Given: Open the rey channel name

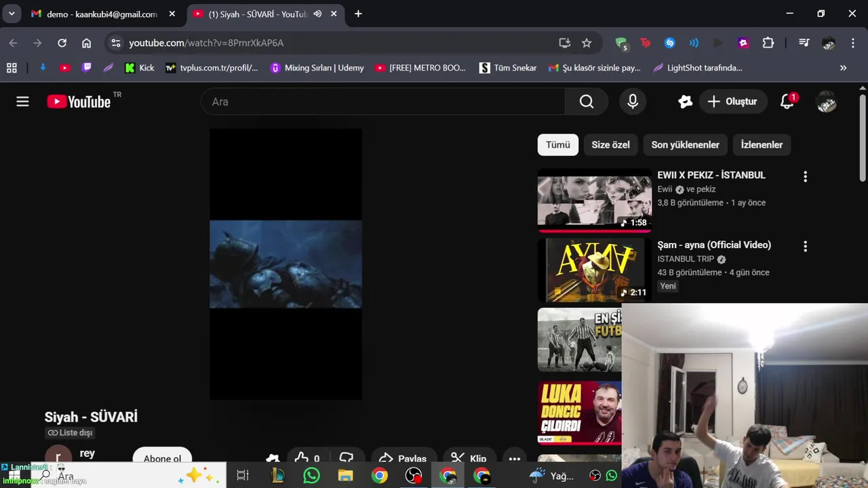Looking at the screenshot, I should tap(87, 453).
